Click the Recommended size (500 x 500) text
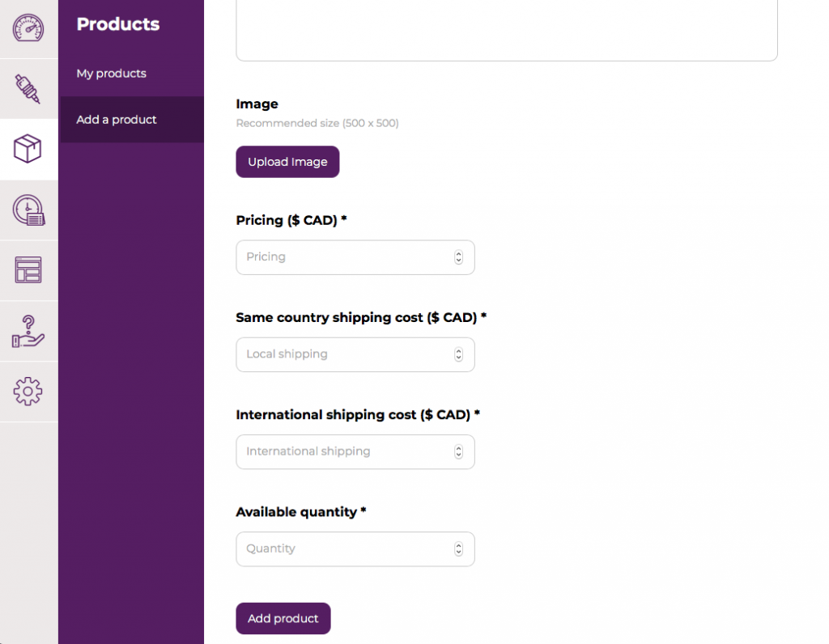 pos(317,123)
